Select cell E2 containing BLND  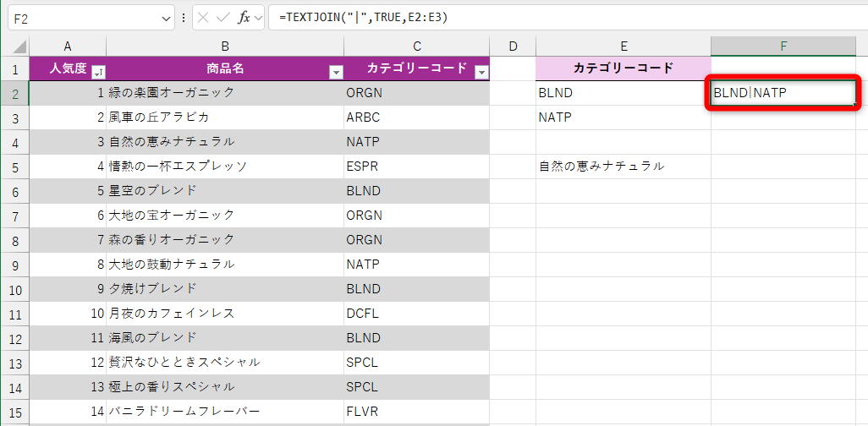point(624,93)
